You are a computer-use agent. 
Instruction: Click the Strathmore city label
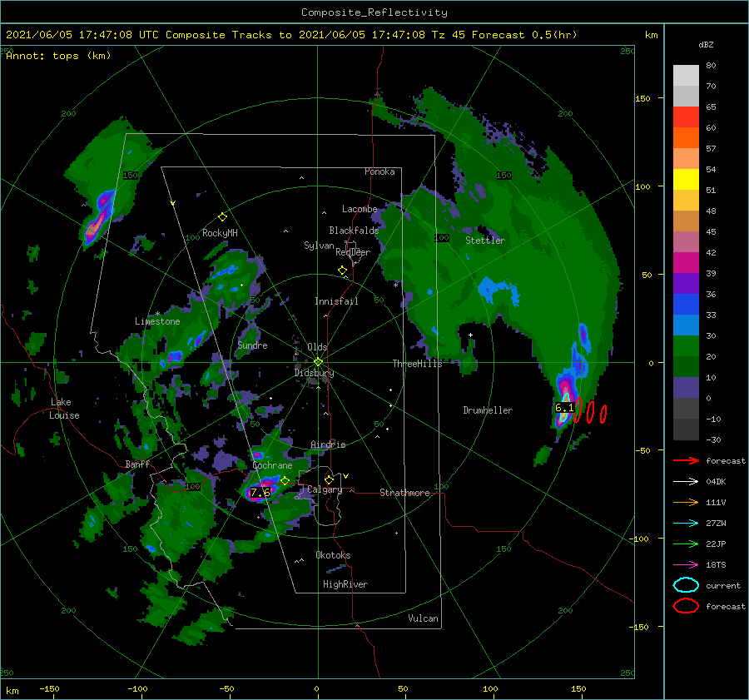click(x=404, y=493)
